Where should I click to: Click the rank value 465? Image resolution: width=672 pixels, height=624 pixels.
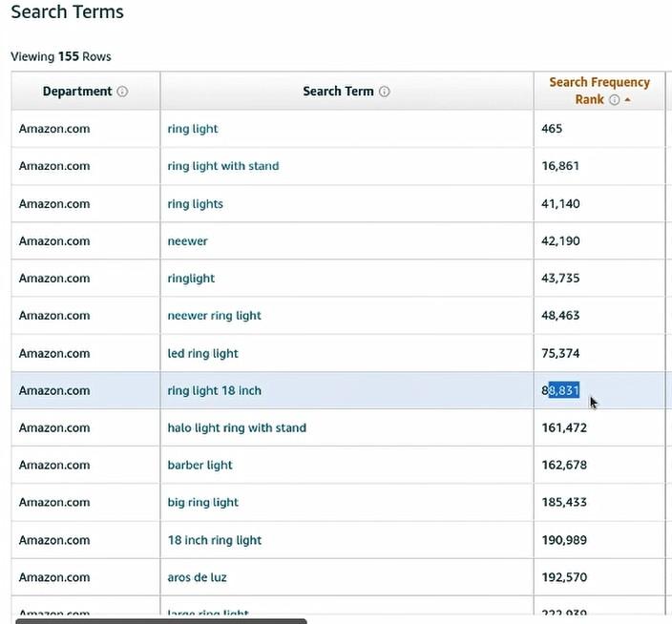(552, 129)
